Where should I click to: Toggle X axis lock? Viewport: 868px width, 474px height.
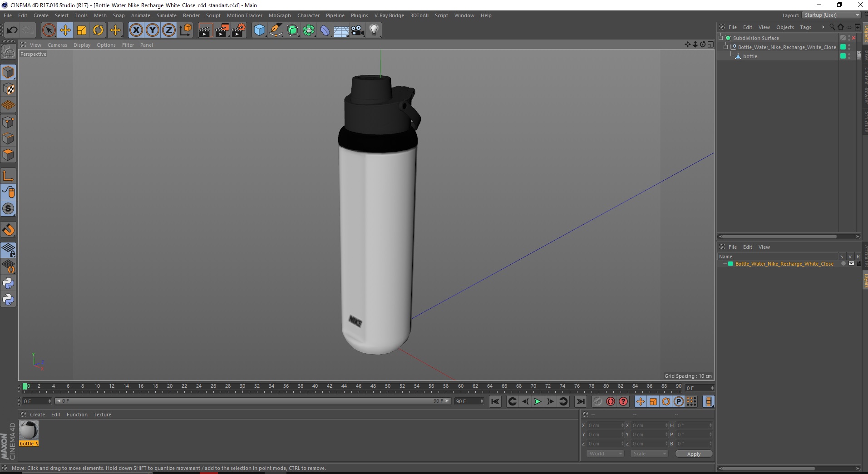coord(136,30)
